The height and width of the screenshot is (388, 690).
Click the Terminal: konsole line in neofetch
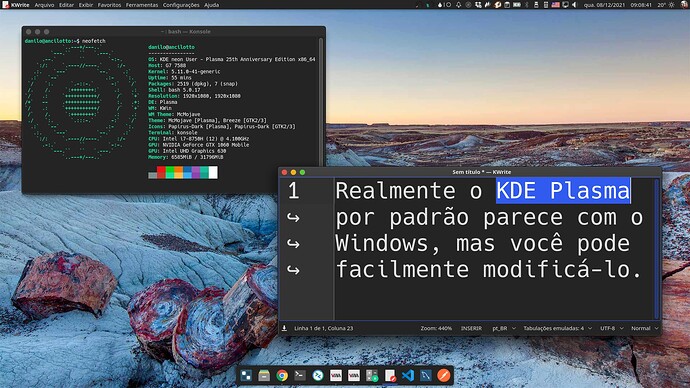coord(172,132)
